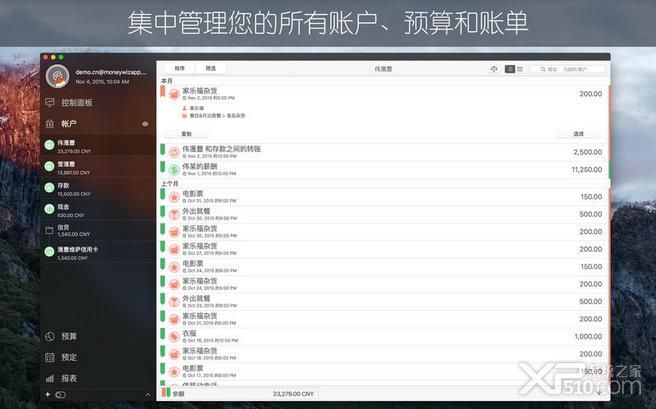Click the account title in the toolbar center
Image resolution: width=656 pixels, height=409 pixels.
pyautogui.click(x=383, y=69)
